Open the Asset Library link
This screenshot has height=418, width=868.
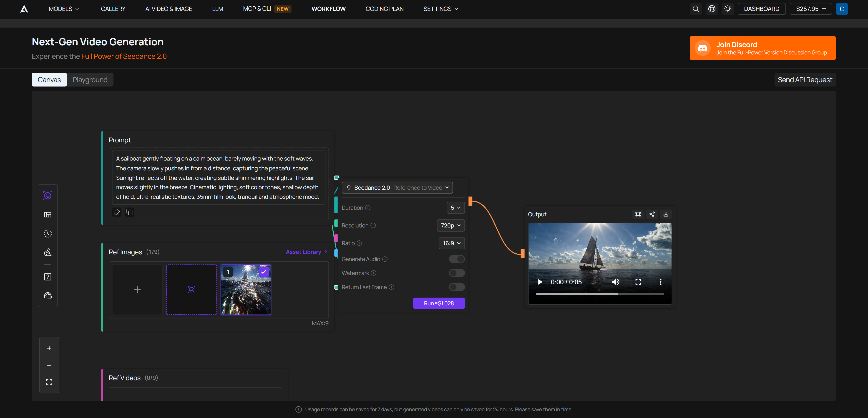click(x=306, y=252)
